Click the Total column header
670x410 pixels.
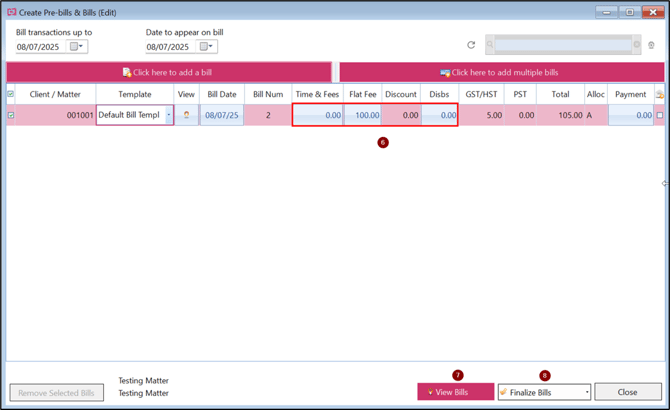click(559, 94)
